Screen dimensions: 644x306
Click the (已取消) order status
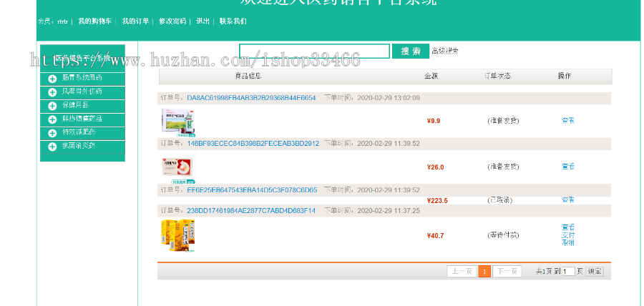pyautogui.click(x=500, y=200)
